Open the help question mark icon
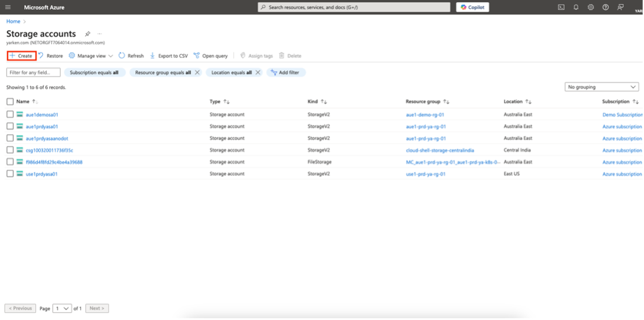 coord(605,8)
